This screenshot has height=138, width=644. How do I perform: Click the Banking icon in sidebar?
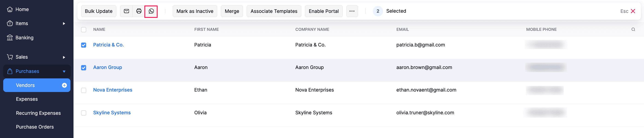10,38
